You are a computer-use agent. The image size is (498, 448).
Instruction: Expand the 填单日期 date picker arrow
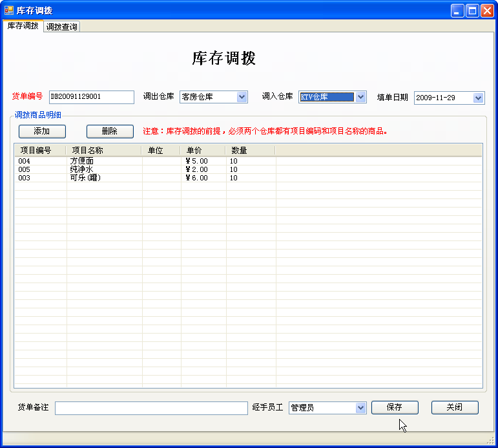(479, 98)
